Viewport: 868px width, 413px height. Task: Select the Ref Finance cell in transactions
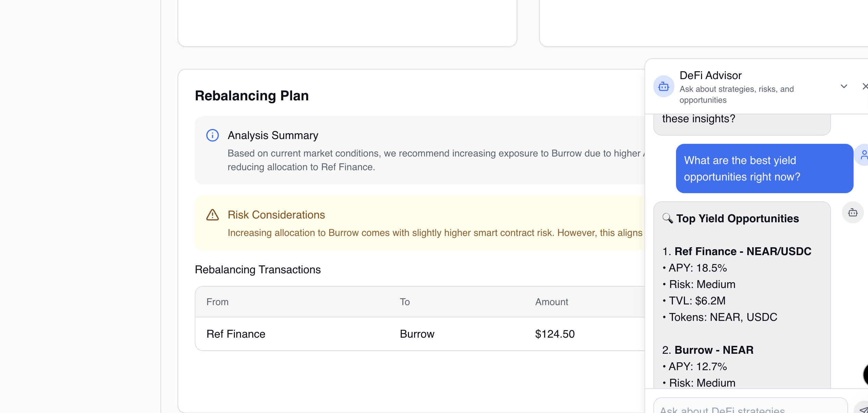[x=236, y=334]
